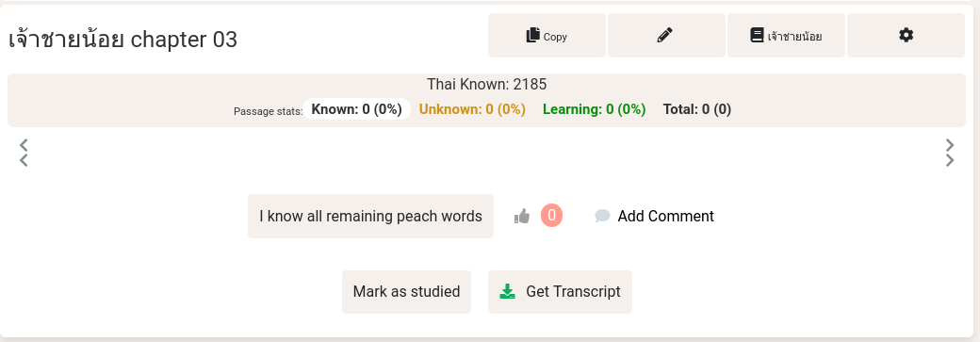Like the passage with thumbs-up icon
Image resolution: width=980 pixels, height=342 pixels.
click(522, 217)
